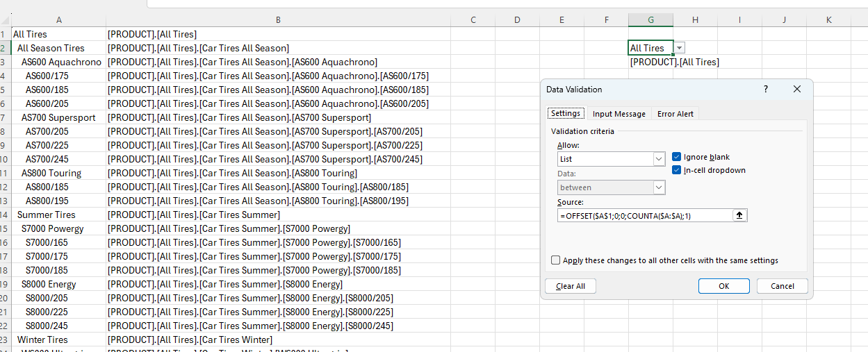The height and width of the screenshot is (352, 868).
Task: Click cell B15 ending [S7000 Powergy]
Action: click(x=278, y=228)
